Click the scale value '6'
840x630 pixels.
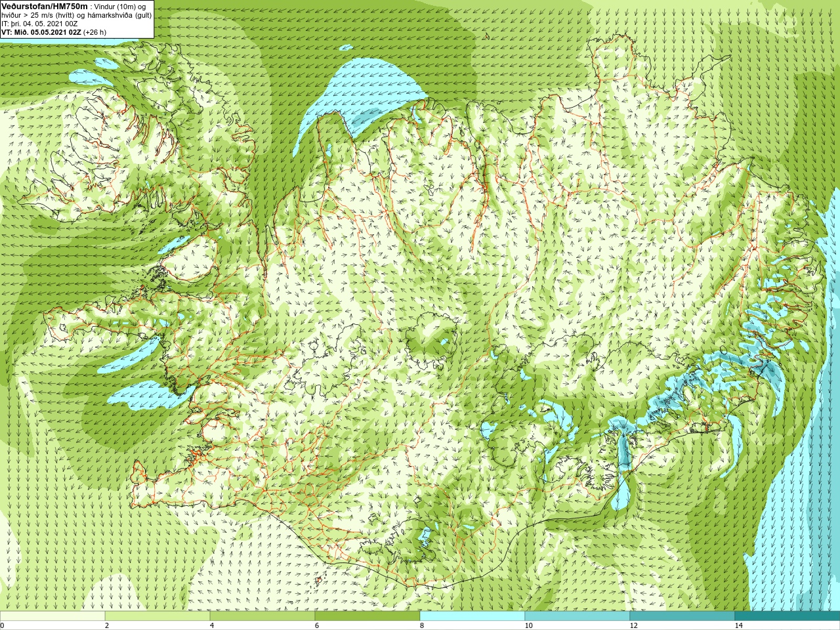[317, 625]
